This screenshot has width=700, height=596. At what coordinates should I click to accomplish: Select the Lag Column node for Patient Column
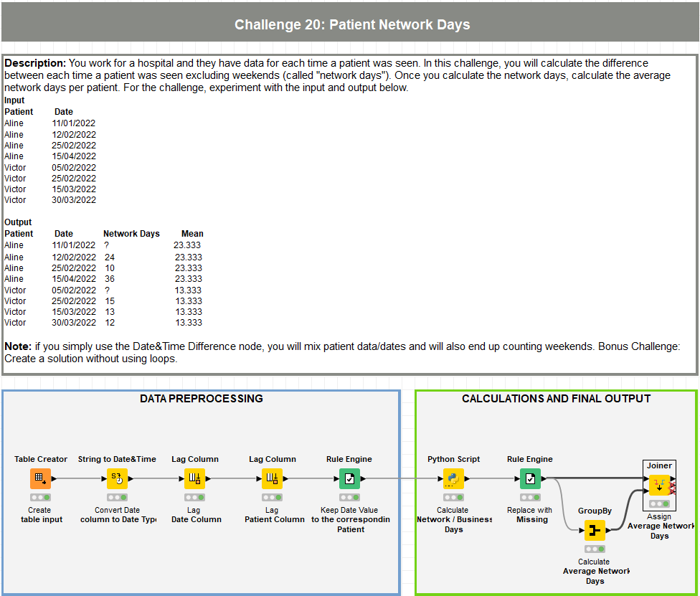tap(272, 478)
